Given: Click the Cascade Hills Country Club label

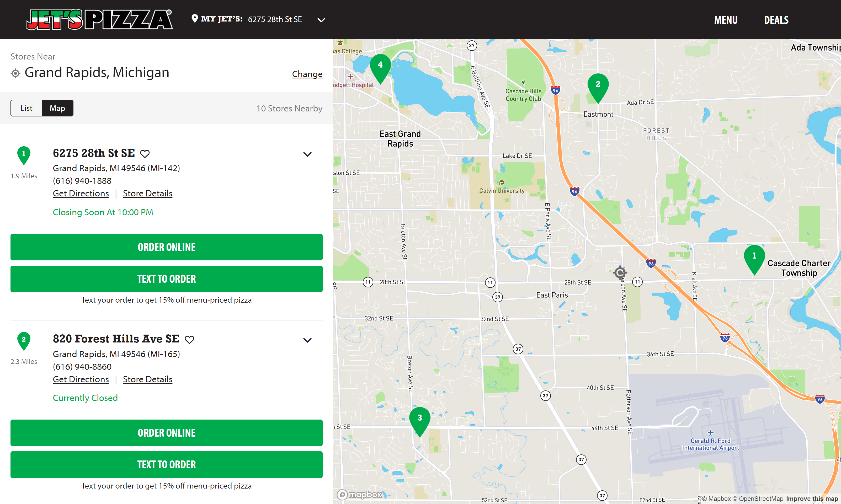Looking at the screenshot, I should pos(523,95).
